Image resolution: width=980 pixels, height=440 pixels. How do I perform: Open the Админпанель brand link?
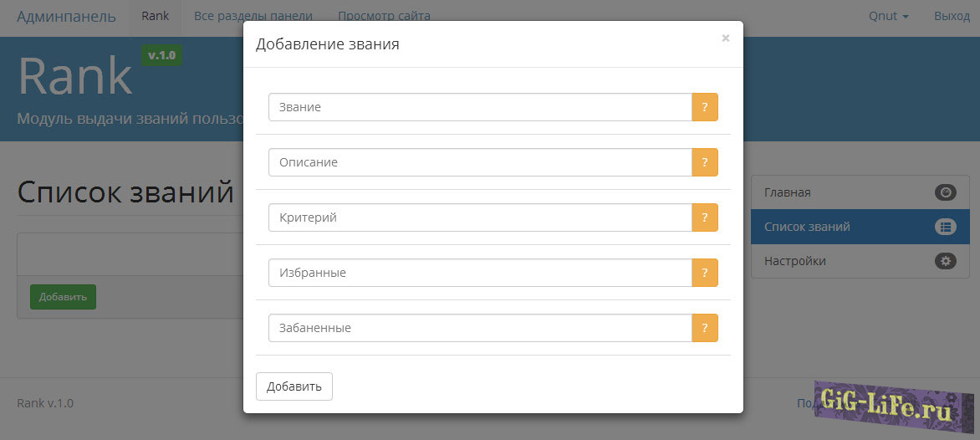pyautogui.click(x=66, y=16)
